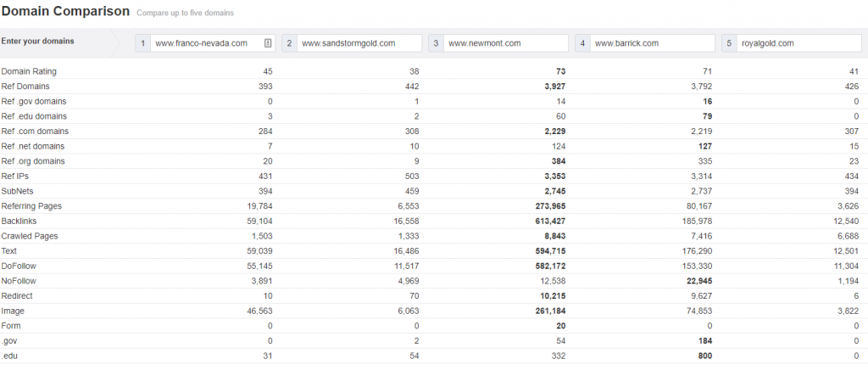Click the DoFollow row label

pos(19,266)
